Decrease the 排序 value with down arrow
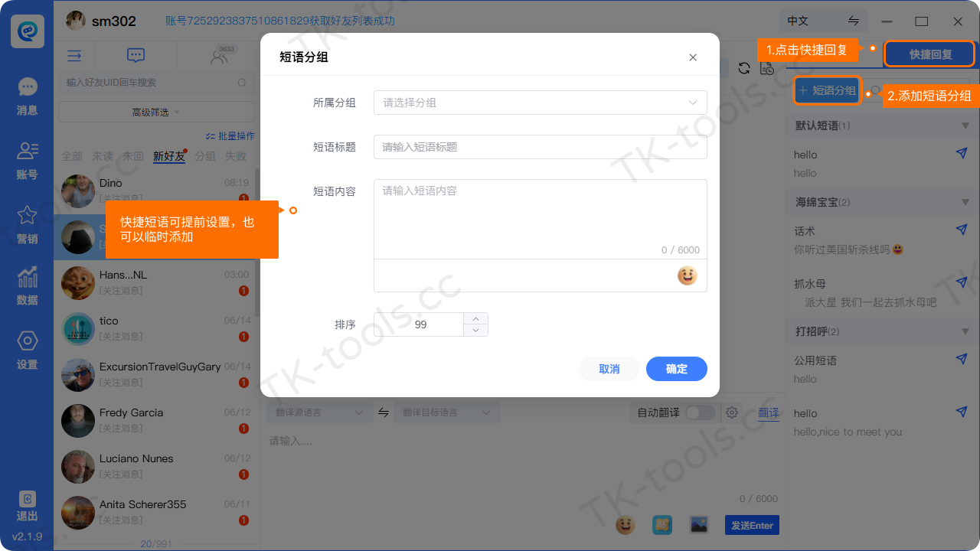The image size is (980, 551). (475, 331)
